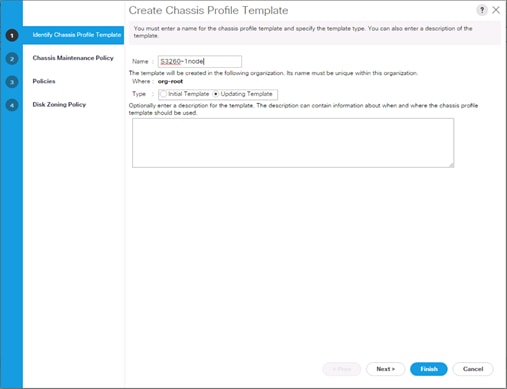Go to Disk Zoning Policy step
The height and width of the screenshot is (389, 507).
[59, 105]
